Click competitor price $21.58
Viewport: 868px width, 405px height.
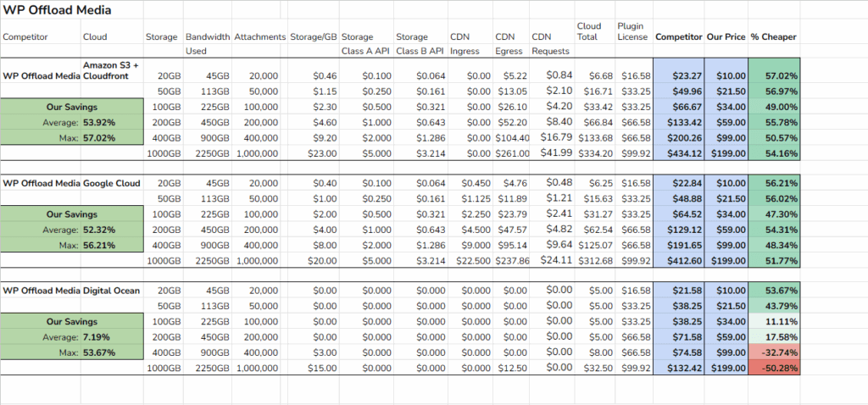(x=679, y=291)
